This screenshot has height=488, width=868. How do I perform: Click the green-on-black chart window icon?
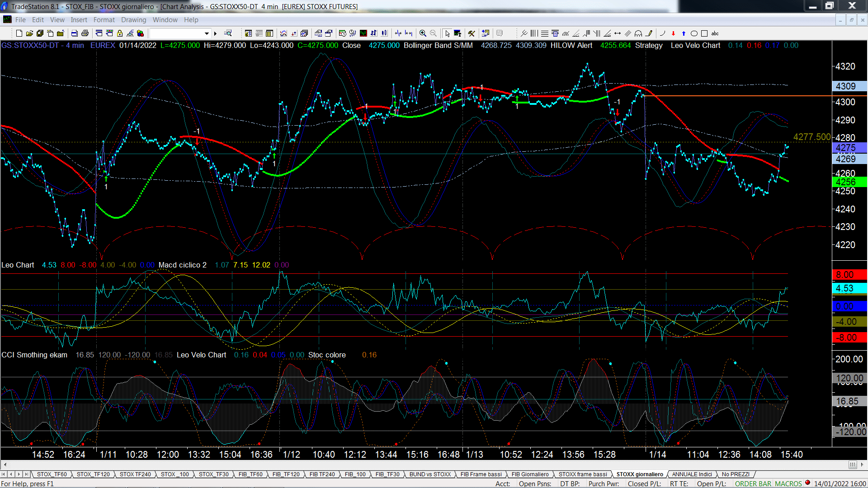(363, 33)
